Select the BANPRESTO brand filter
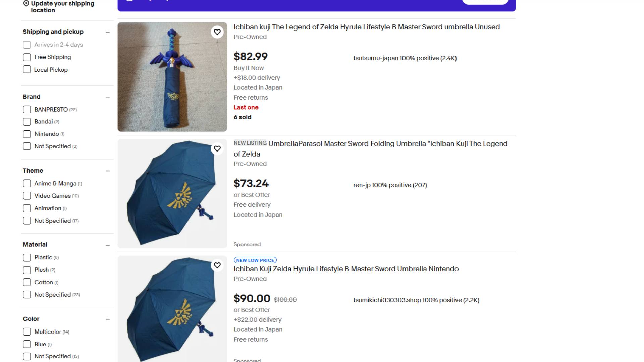644x362 pixels. [27, 109]
